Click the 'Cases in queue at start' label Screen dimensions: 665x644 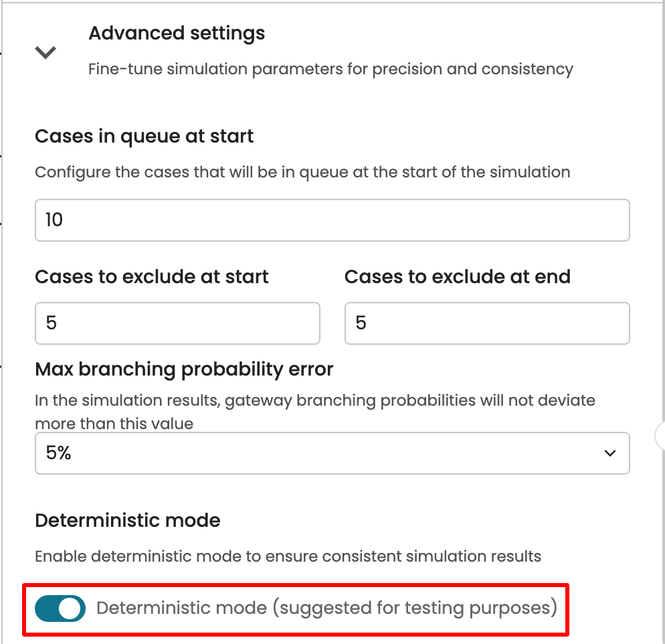click(144, 137)
